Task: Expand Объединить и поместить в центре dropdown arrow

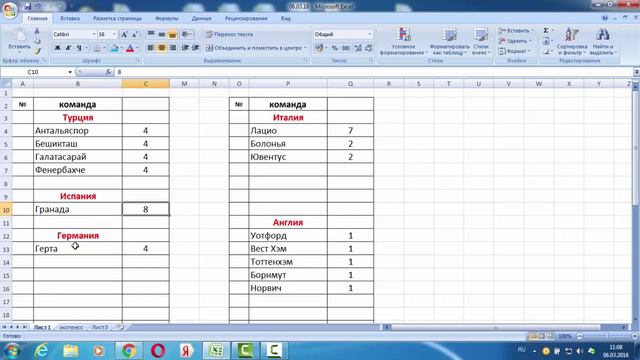Action: click(305, 48)
